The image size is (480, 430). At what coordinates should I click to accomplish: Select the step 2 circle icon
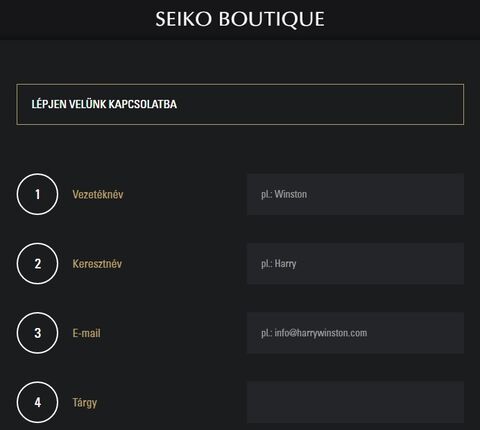[37, 263]
